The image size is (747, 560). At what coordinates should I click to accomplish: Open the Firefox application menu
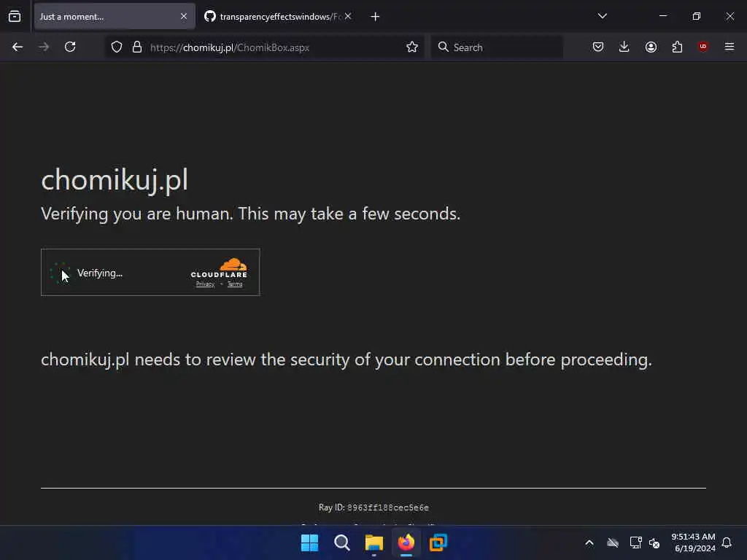coord(729,47)
